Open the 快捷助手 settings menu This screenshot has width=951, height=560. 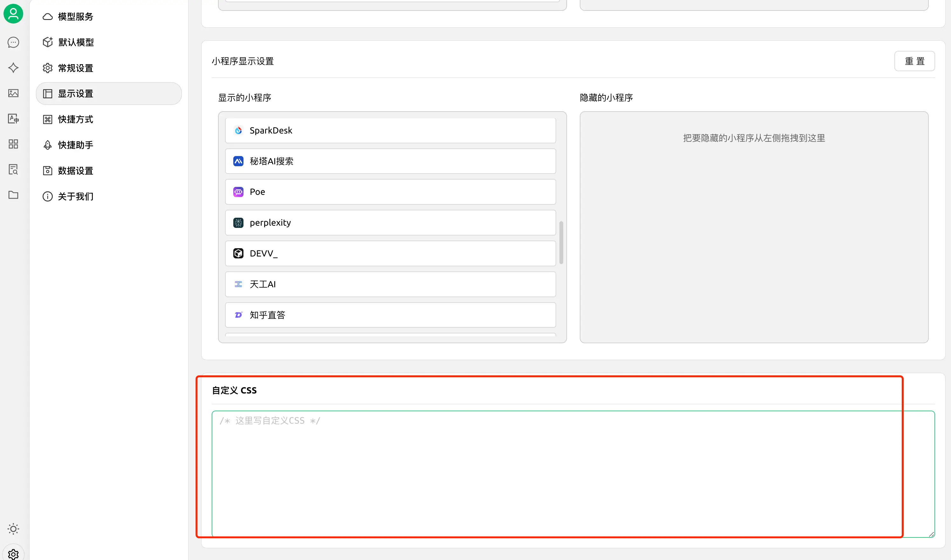pos(109,145)
